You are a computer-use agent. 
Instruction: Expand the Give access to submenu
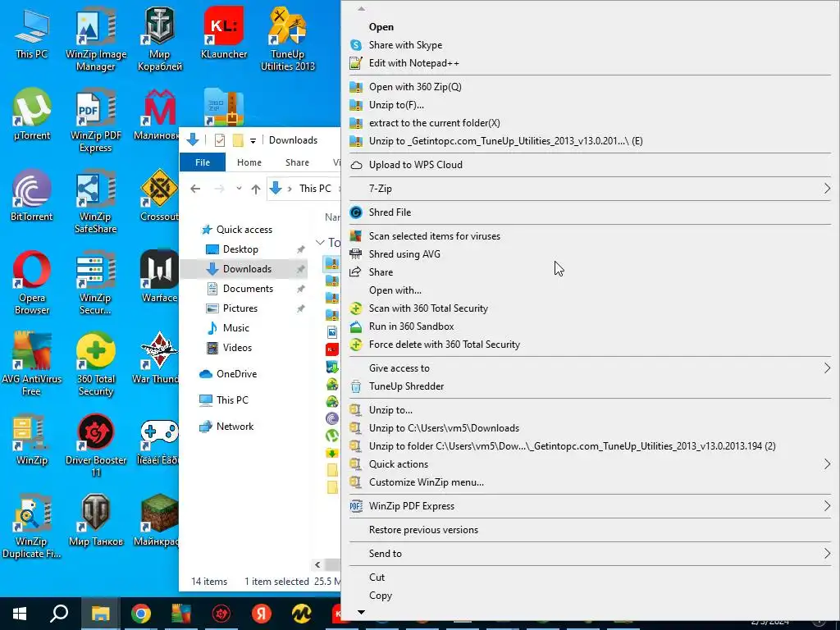coord(590,368)
